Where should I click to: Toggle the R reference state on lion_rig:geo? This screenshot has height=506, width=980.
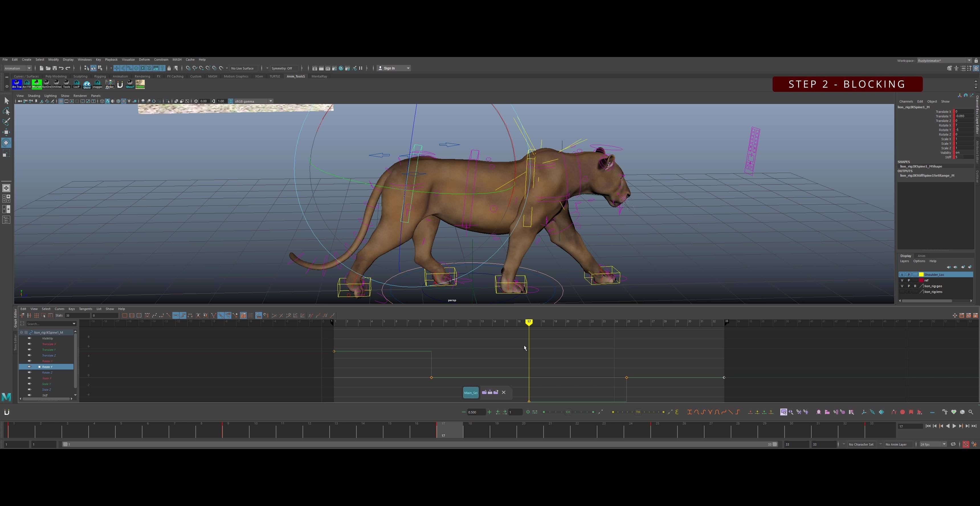tap(915, 287)
